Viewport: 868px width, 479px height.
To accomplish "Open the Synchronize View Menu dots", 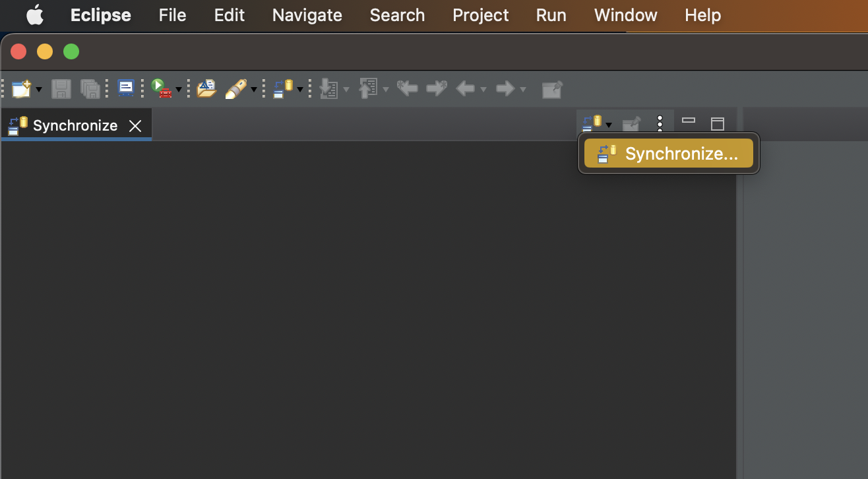I will [660, 123].
